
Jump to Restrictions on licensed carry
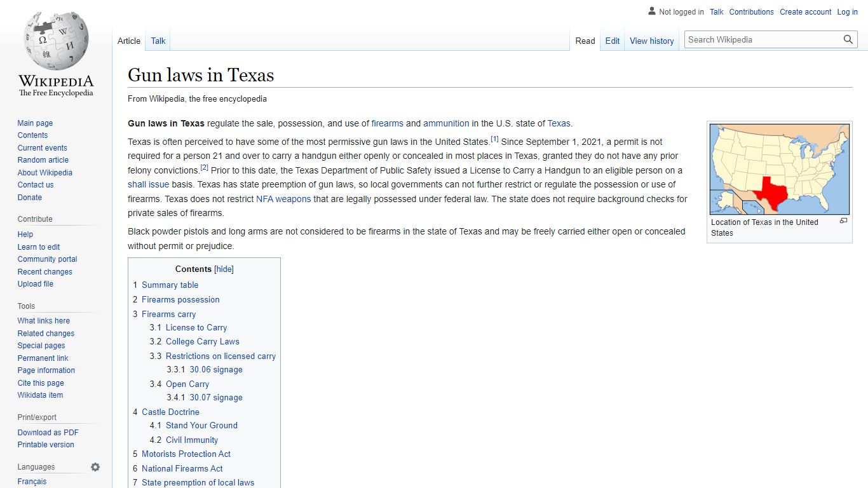click(x=220, y=356)
